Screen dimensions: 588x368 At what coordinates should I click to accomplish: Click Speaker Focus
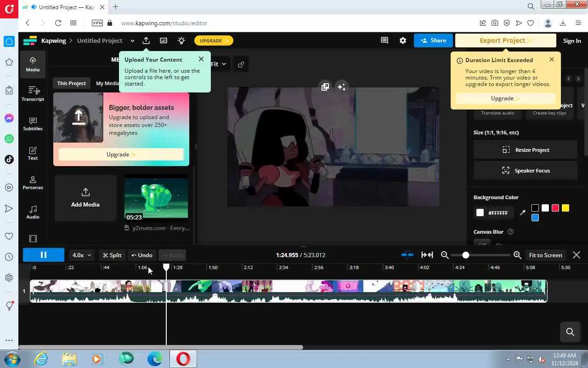pyautogui.click(x=526, y=171)
